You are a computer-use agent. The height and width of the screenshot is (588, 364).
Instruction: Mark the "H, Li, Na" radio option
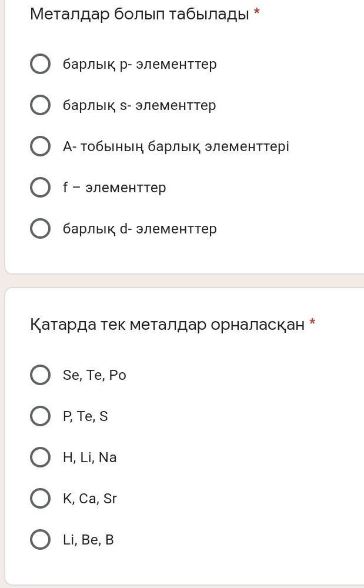40,457
